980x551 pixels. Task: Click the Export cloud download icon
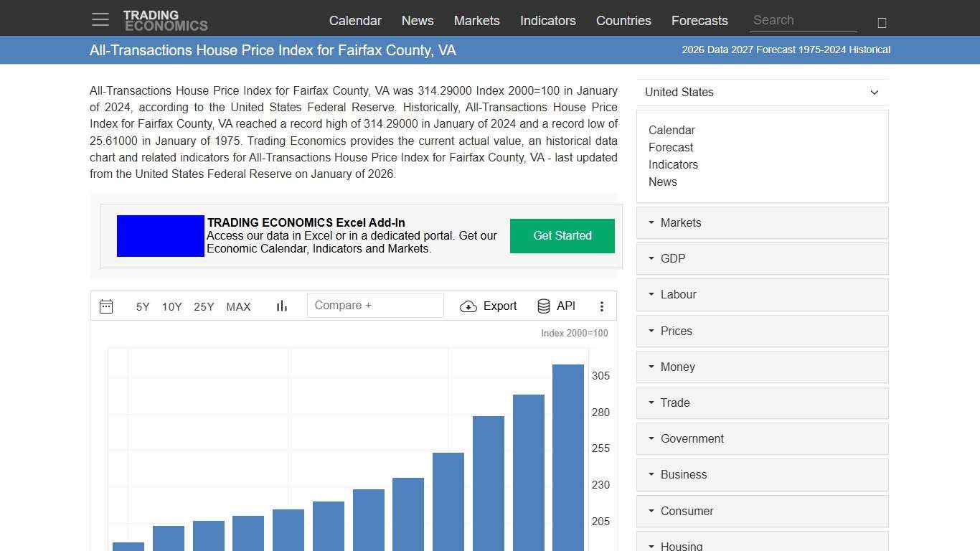[468, 306]
